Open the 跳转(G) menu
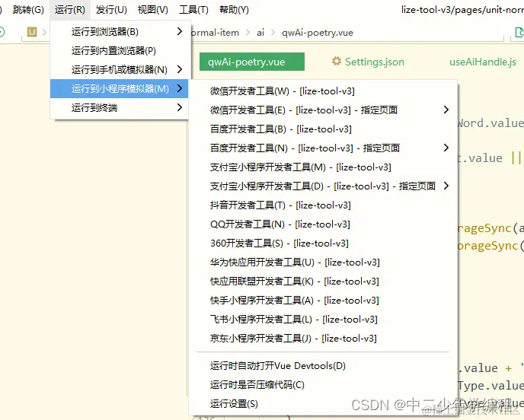This screenshot has width=524, height=420. point(28,10)
